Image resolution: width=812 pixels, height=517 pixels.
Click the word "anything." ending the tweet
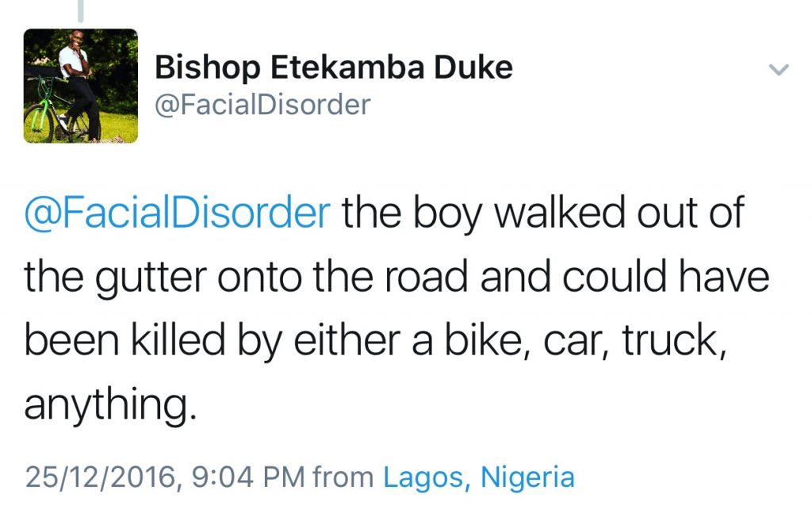tap(109, 405)
